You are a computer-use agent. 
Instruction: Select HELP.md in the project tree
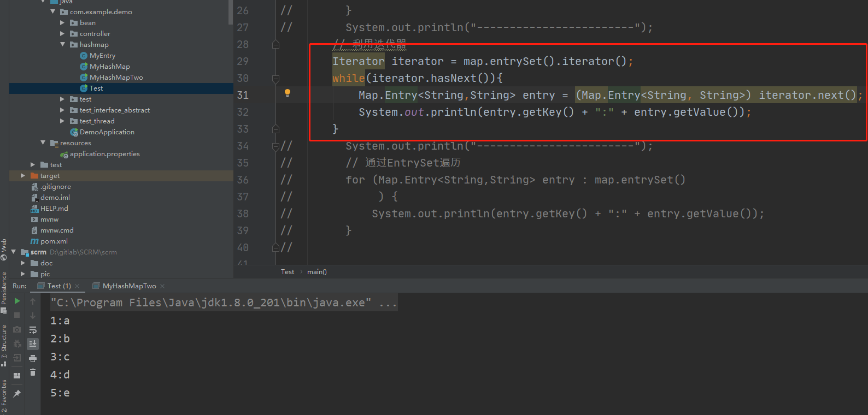(x=49, y=209)
